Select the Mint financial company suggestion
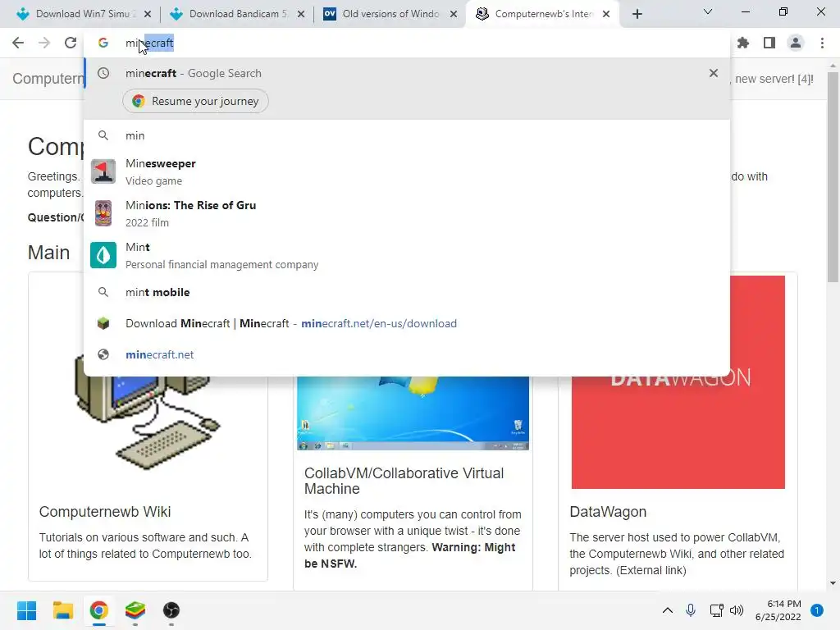840x630 pixels. pos(407,256)
